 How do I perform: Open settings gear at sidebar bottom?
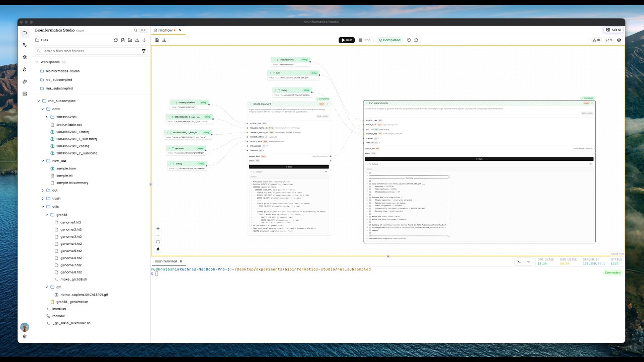point(25,336)
